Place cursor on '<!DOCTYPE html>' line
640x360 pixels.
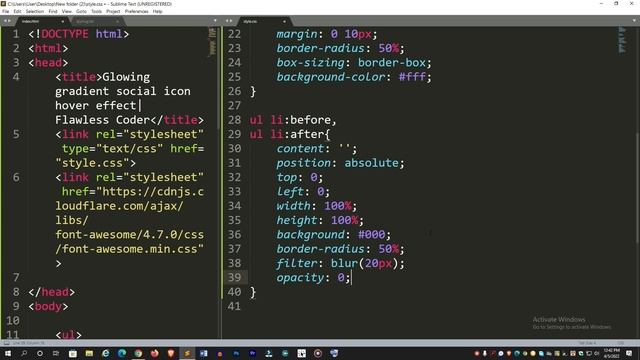(79, 34)
